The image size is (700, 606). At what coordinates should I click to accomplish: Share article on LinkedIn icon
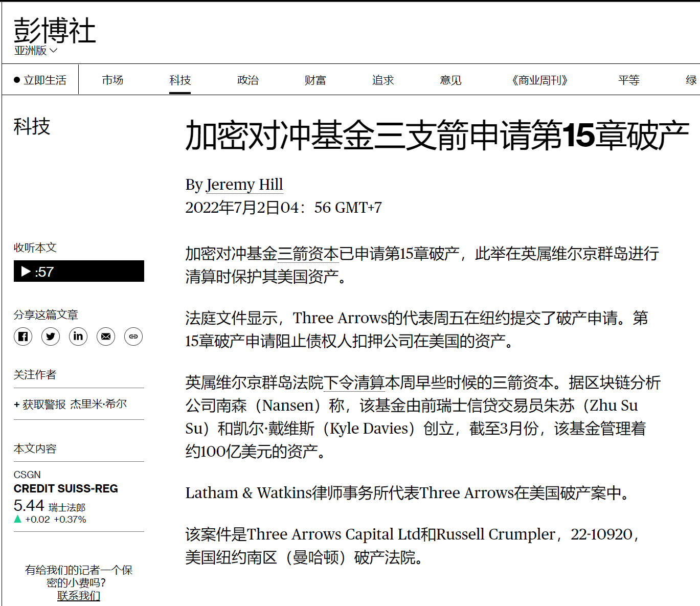click(x=78, y=336)
